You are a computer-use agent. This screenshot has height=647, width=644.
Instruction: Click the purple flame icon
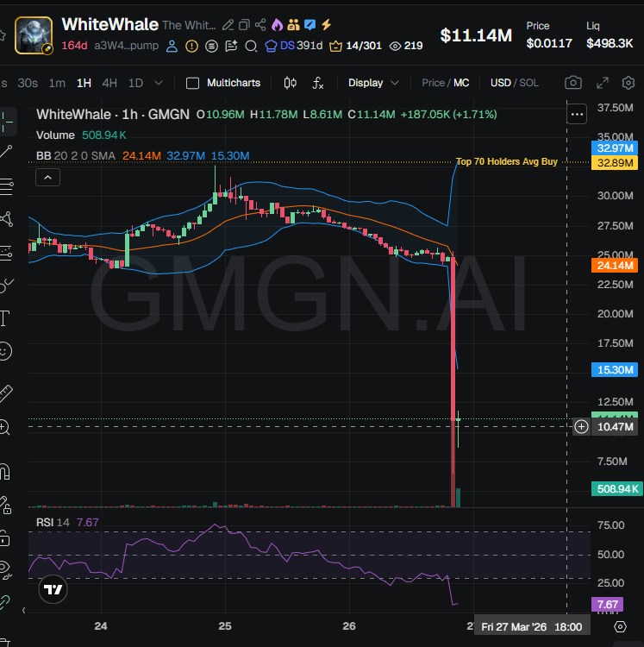(x=277, y=25)
